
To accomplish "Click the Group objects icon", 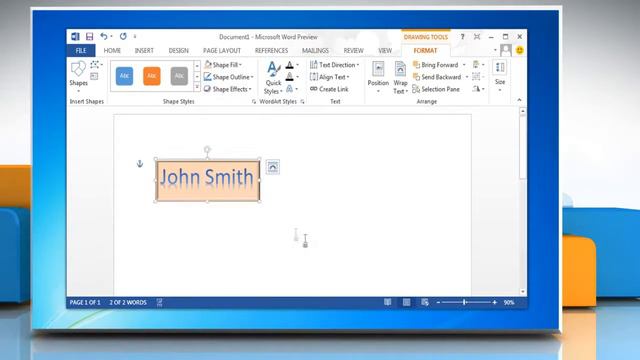I will pos(476,76).
